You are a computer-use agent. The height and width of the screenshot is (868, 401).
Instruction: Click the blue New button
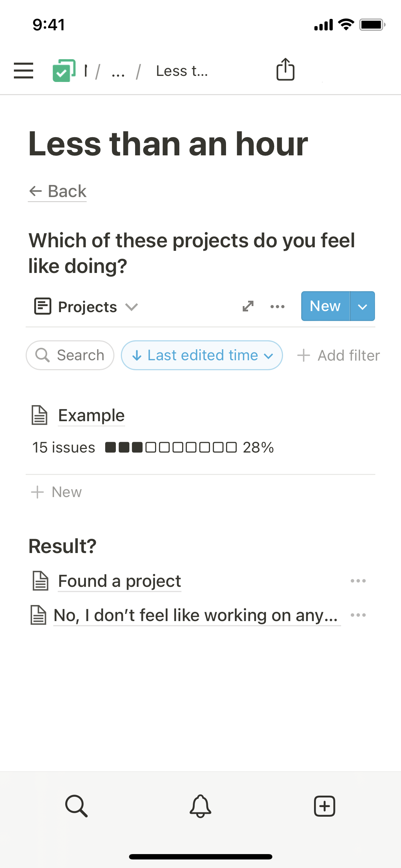[325, 306]
